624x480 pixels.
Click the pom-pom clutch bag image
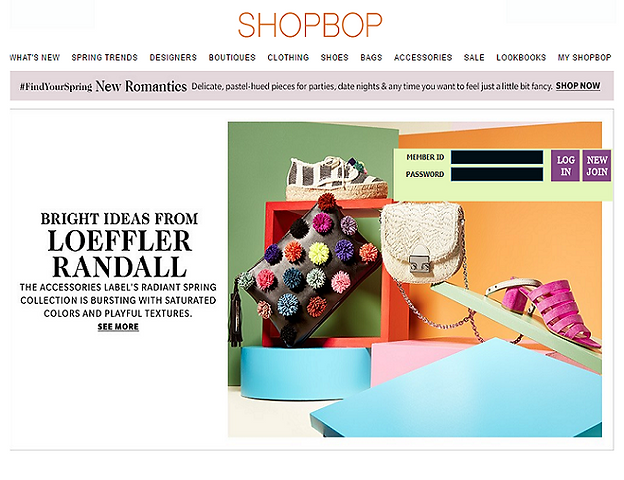306,271
